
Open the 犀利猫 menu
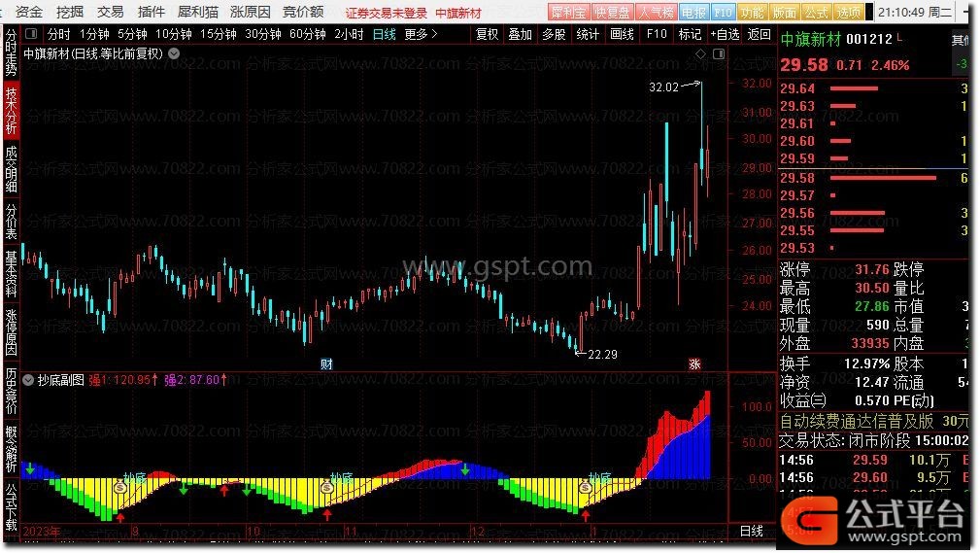tap(197, 12)
